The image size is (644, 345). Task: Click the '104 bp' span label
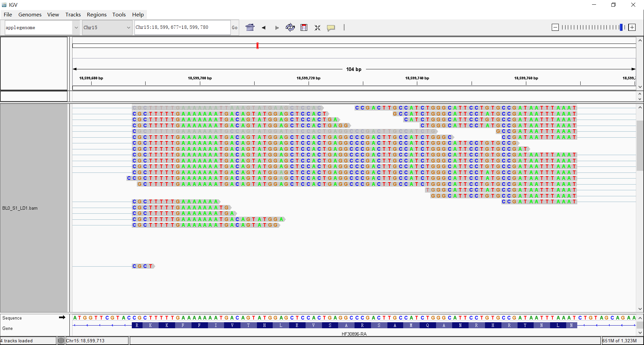(354, 69)
